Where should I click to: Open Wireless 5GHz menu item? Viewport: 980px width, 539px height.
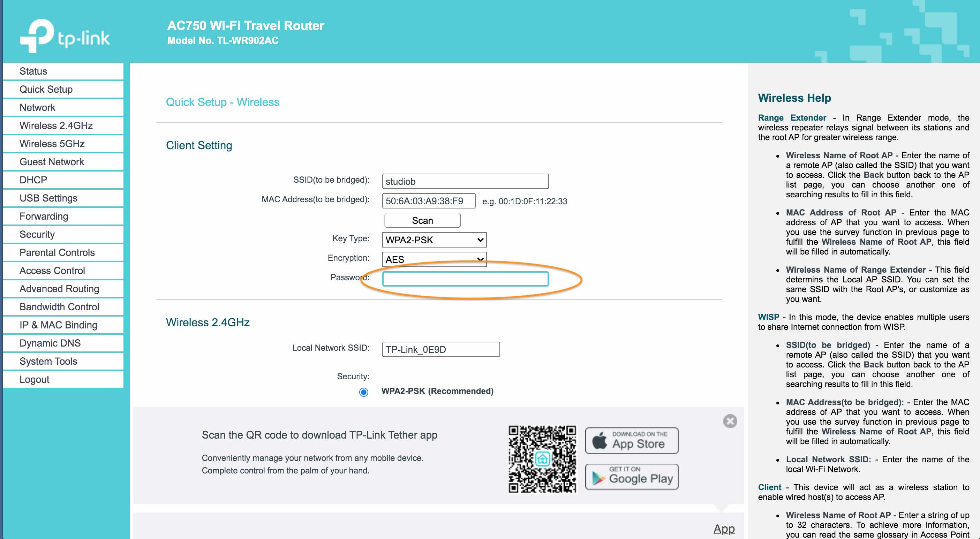coord(52,144)
